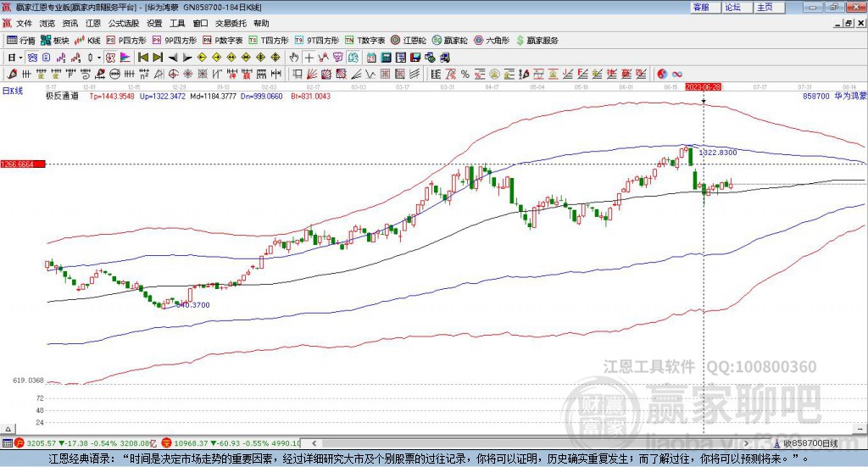Step chart right with black right arrow

pos(187,58)
